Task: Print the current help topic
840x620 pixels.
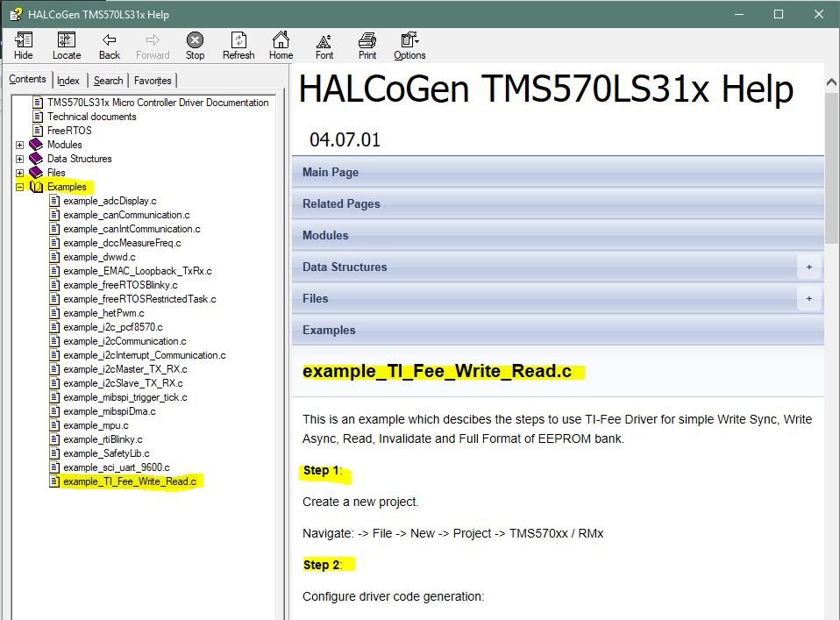Action: point(367,40)
